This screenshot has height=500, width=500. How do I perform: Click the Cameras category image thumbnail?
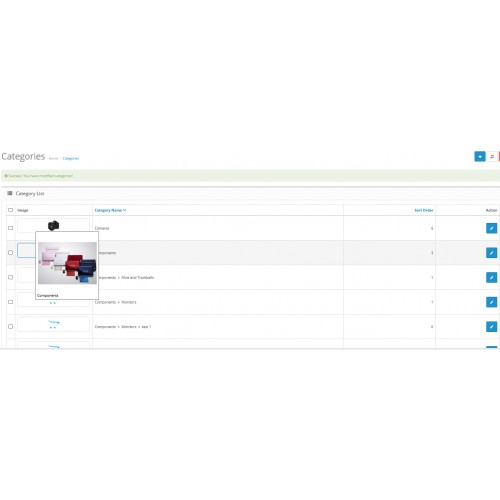click(53, 225)
